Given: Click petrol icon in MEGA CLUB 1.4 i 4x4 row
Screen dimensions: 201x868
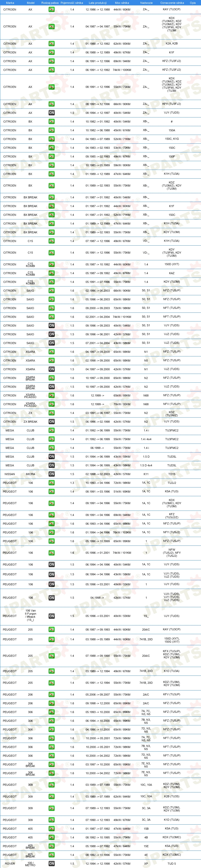Looking at the screenshot, I should [52, 439].
